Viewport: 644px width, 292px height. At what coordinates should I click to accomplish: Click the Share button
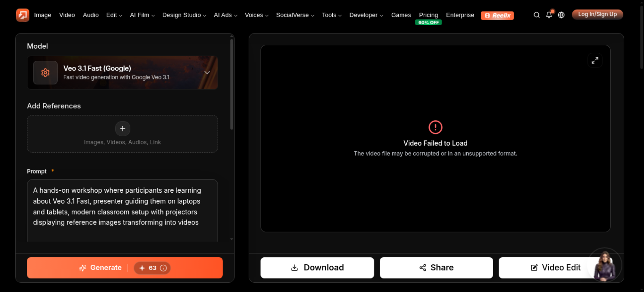(x=436, y=268)
